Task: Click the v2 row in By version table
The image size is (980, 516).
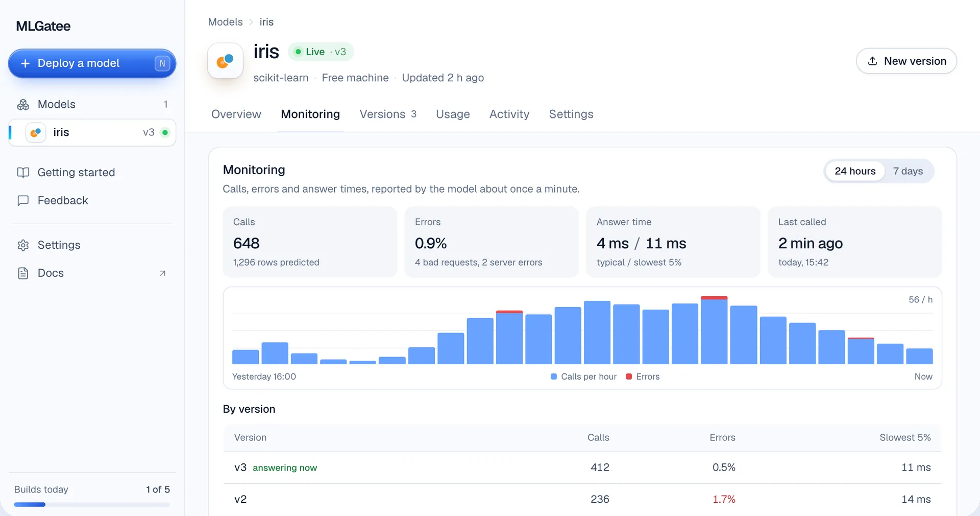Action: (582, 499)
